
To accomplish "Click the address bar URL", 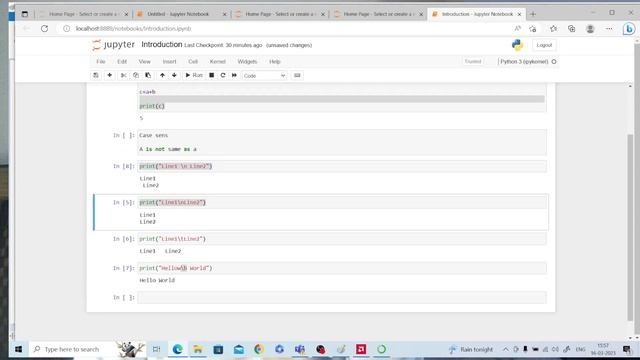I will click(133, 29).
